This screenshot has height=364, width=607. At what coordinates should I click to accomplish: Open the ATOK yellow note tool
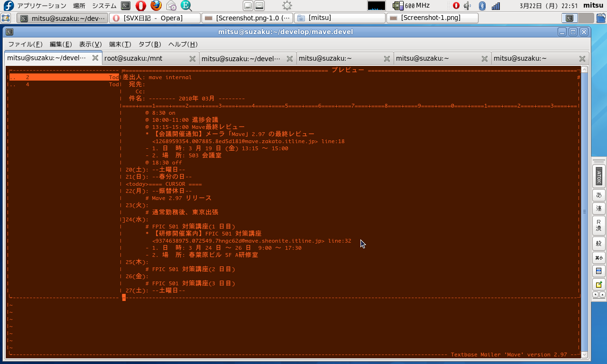click(x=598, y=284)
